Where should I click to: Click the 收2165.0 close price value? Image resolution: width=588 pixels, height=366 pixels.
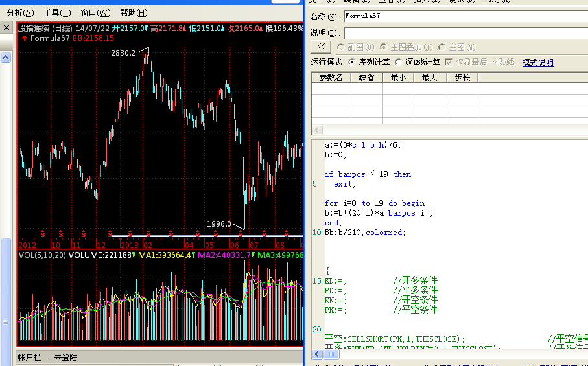coord(244,28)
